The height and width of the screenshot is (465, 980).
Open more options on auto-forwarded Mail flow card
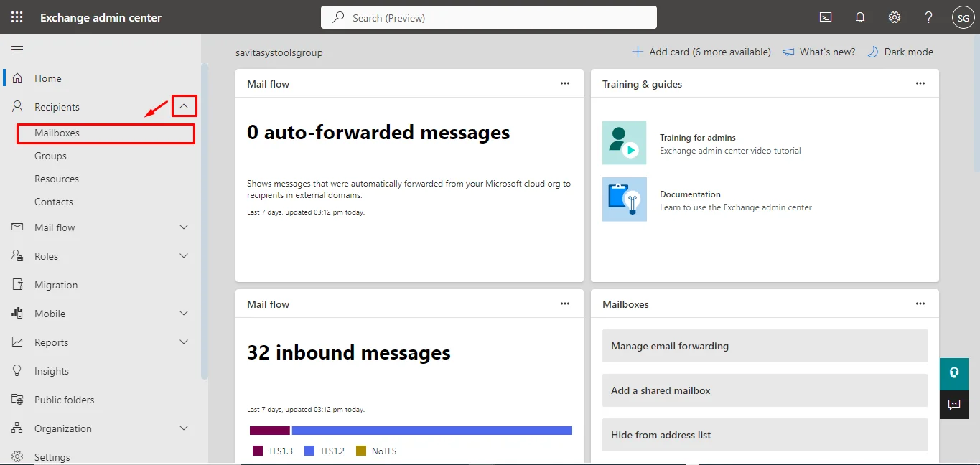(565, 83)
